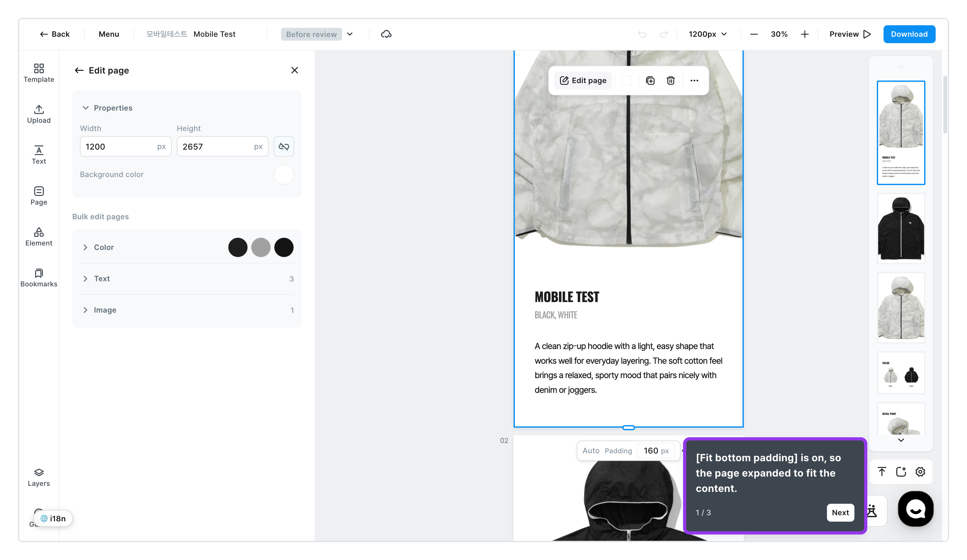Open the chat support bubble
This screenshot has width=967, height=560.
coord(915,509)
